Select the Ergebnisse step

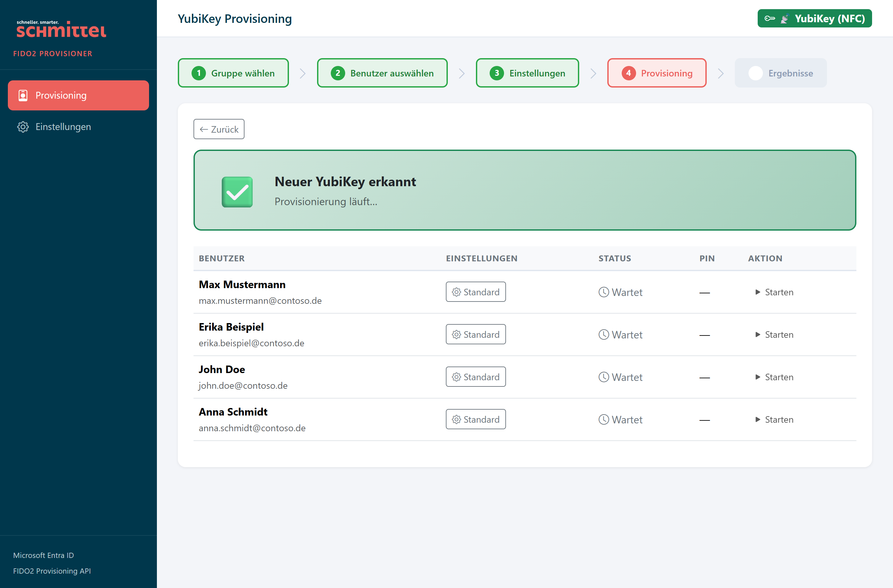point(781,73)
